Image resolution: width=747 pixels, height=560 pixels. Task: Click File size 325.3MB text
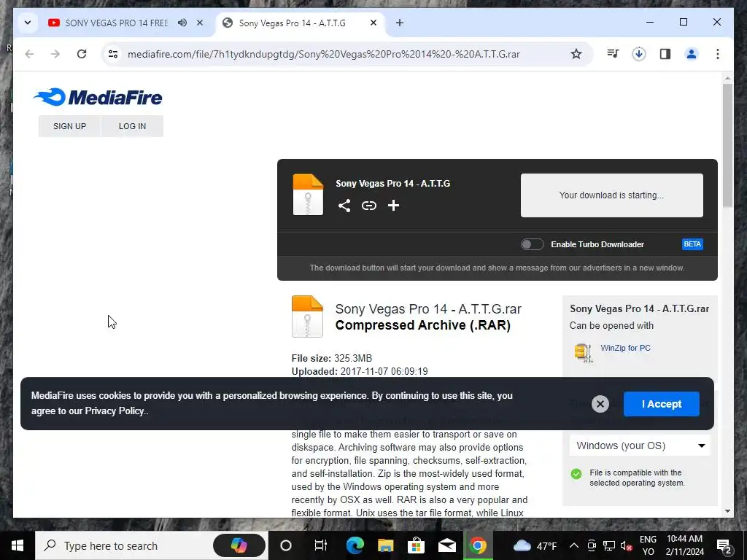click(x=332, y=358)
